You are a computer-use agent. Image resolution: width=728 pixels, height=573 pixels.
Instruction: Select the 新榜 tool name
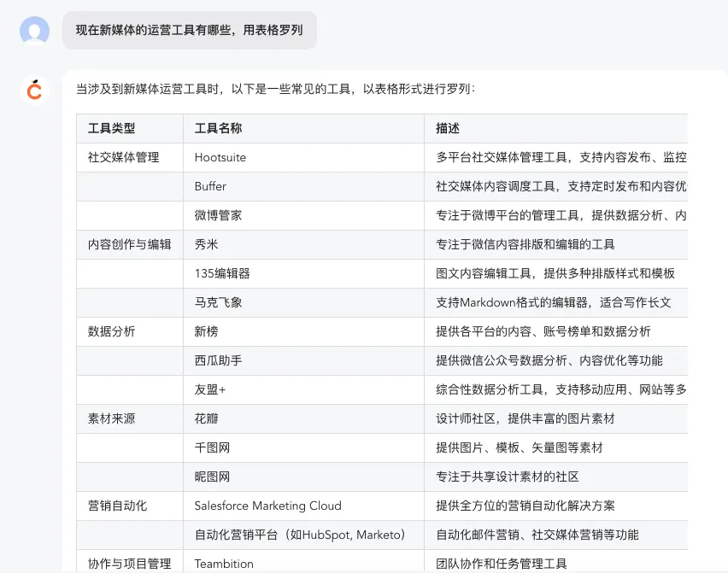click(x=205, y=331)
